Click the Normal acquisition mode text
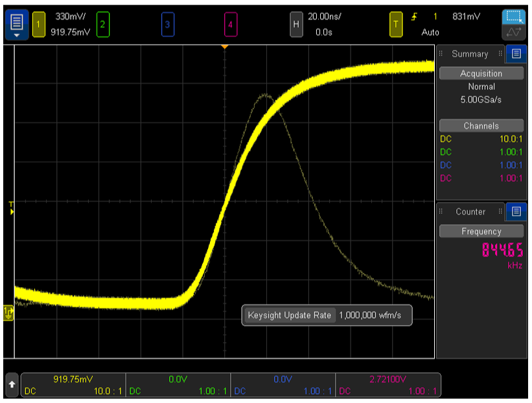The width and height of the screenshot is (532, 403). 481,87
